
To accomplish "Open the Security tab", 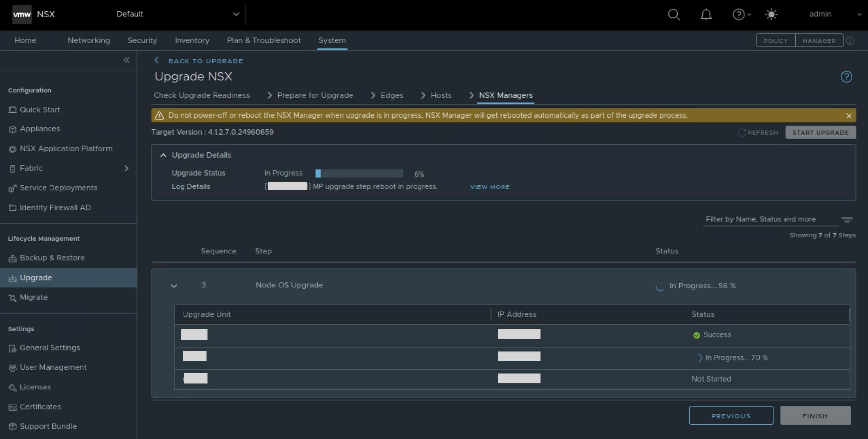I will (142, 40).
